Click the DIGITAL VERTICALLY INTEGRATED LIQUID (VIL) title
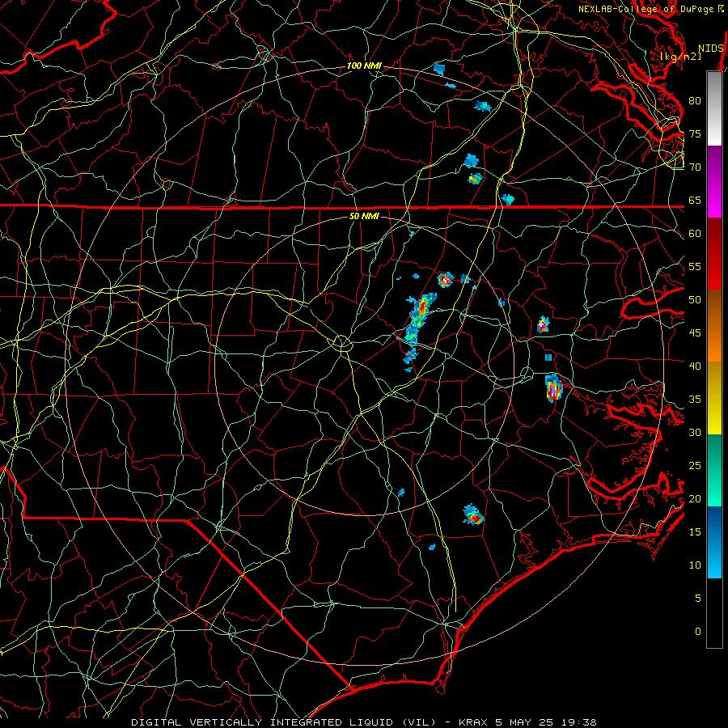This screenshot has height=728, width=728. 283,722
